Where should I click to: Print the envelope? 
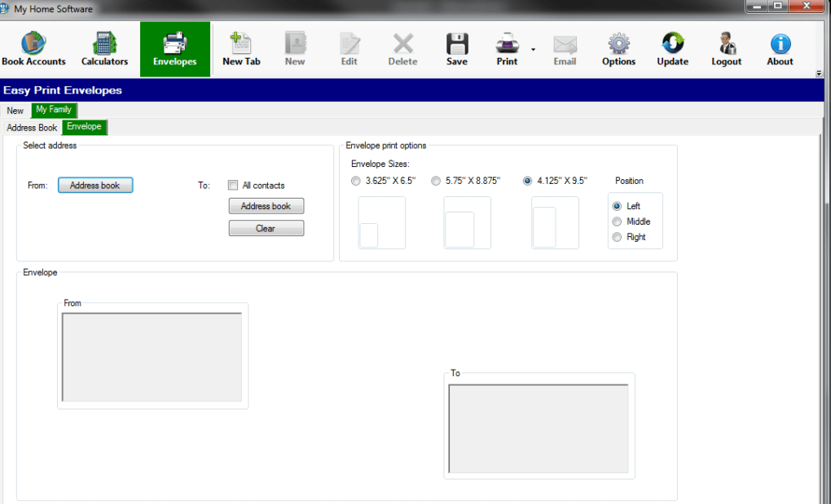coord(507,49)
